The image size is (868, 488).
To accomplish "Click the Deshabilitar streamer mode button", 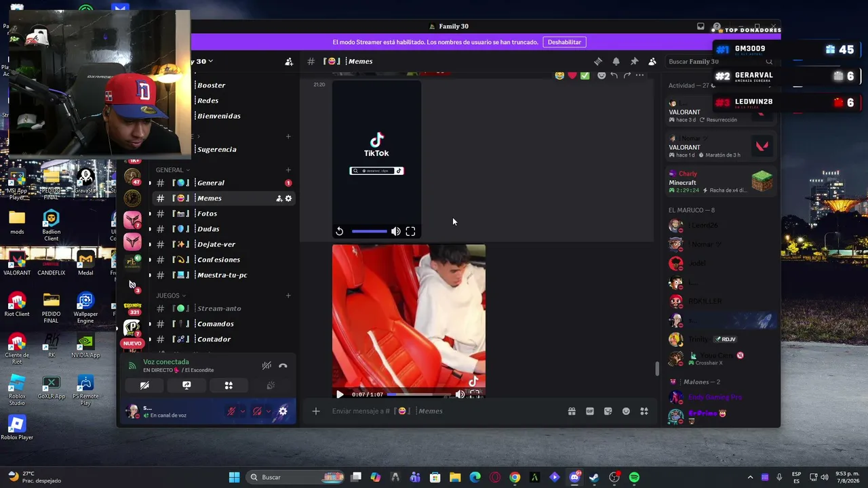I will (x=564, y=42).
